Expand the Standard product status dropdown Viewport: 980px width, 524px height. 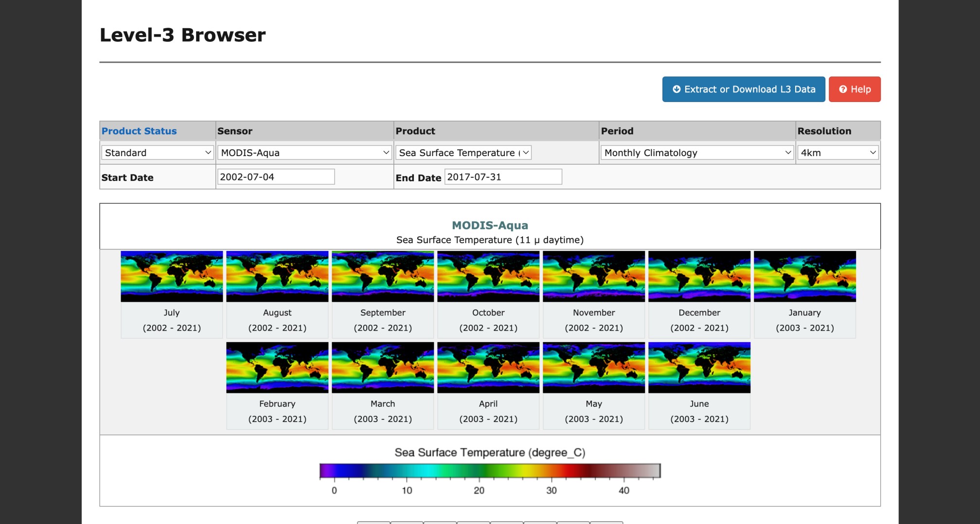tap(158, 153)
